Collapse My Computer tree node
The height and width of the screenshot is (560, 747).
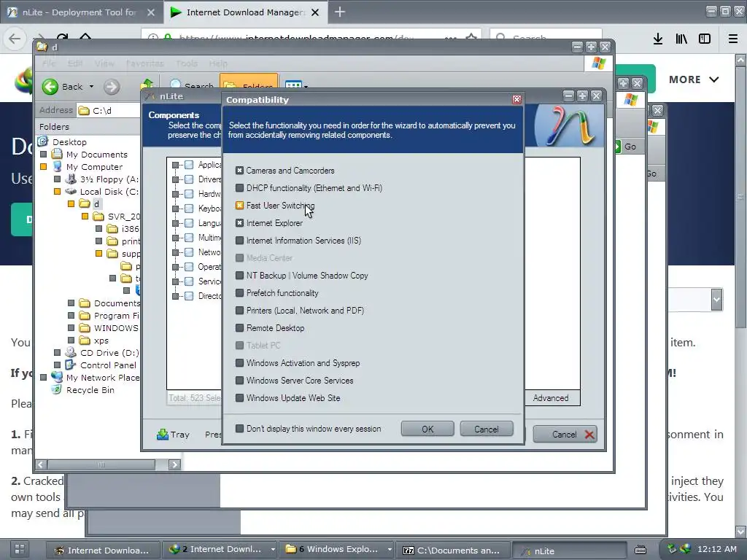(43, 167)
